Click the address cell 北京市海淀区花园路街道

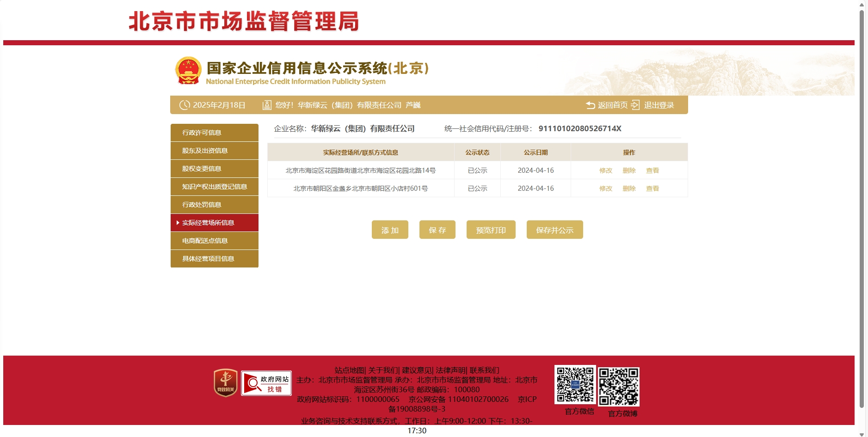pos(361,170)
